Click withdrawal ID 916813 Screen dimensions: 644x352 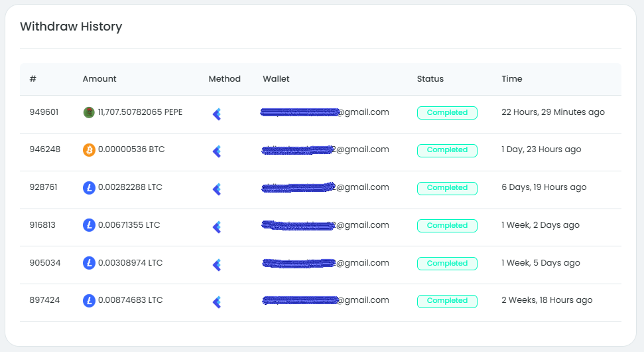click(42, 225)
